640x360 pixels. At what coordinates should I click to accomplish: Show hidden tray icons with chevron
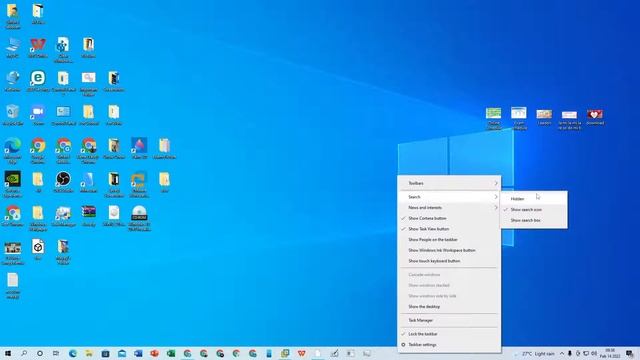(562, 353)
